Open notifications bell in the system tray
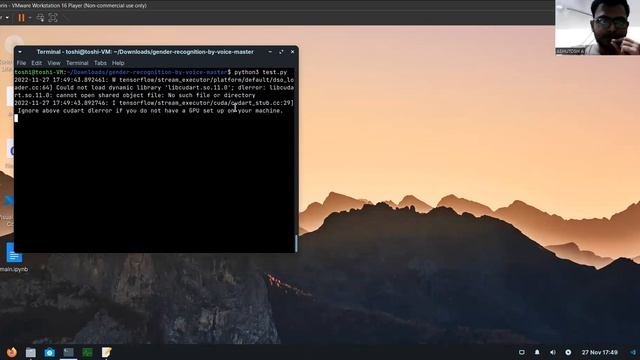 537,352
